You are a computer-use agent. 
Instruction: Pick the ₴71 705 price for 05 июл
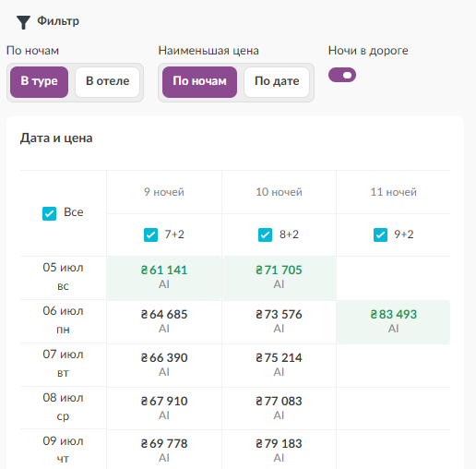tap(279, 278)
